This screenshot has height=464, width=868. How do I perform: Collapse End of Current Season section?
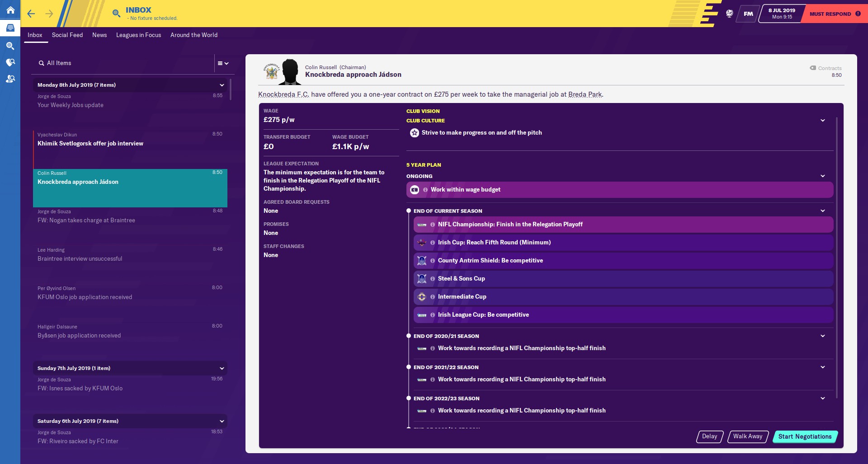(823, 211)
